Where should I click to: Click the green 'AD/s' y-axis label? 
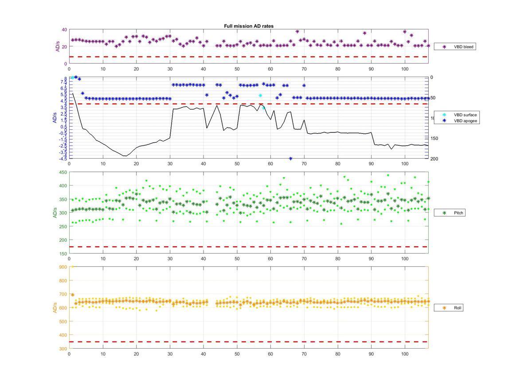(55, 213)
